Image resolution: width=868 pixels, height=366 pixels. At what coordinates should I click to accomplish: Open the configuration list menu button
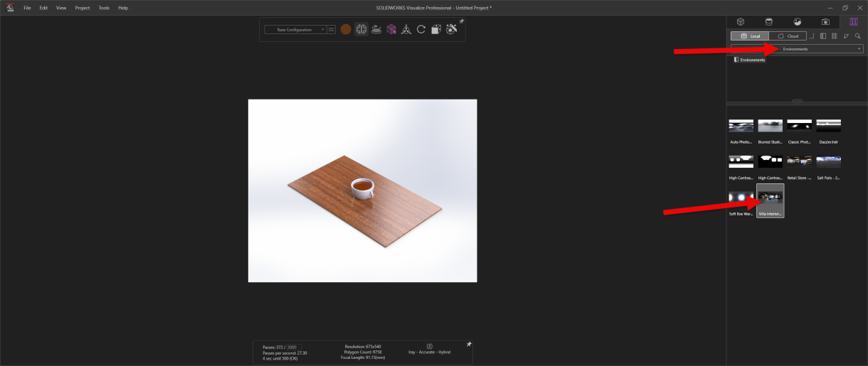tap(332, 30)
